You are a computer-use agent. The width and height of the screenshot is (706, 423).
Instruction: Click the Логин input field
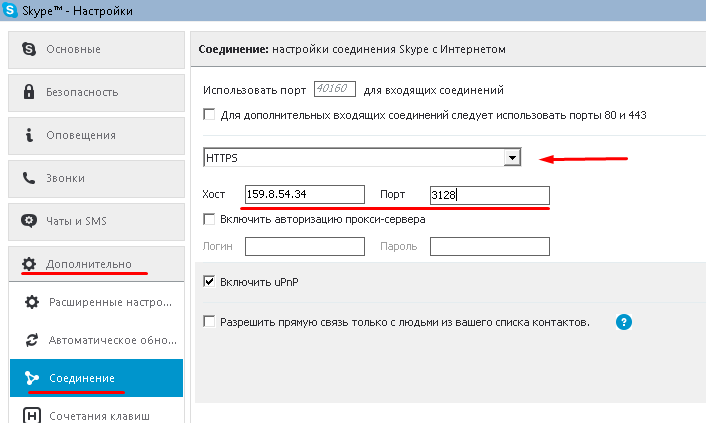point(305,246)
